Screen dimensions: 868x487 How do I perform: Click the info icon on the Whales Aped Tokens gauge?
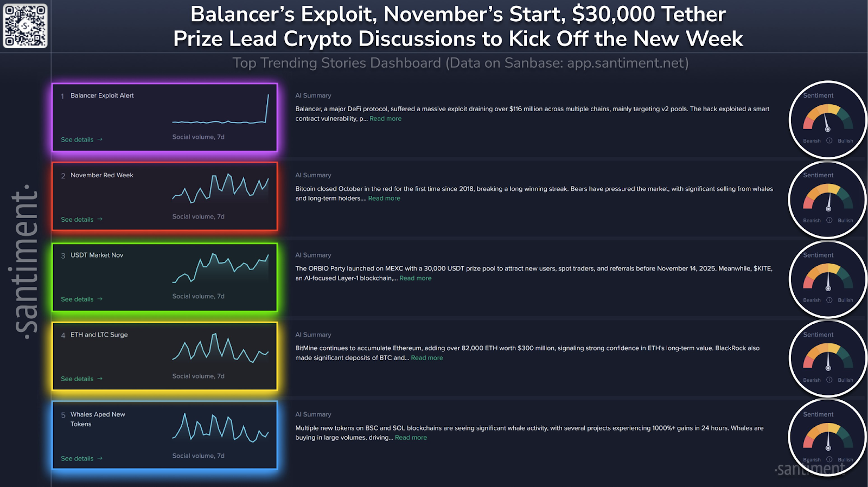click(x=828, y=459)
